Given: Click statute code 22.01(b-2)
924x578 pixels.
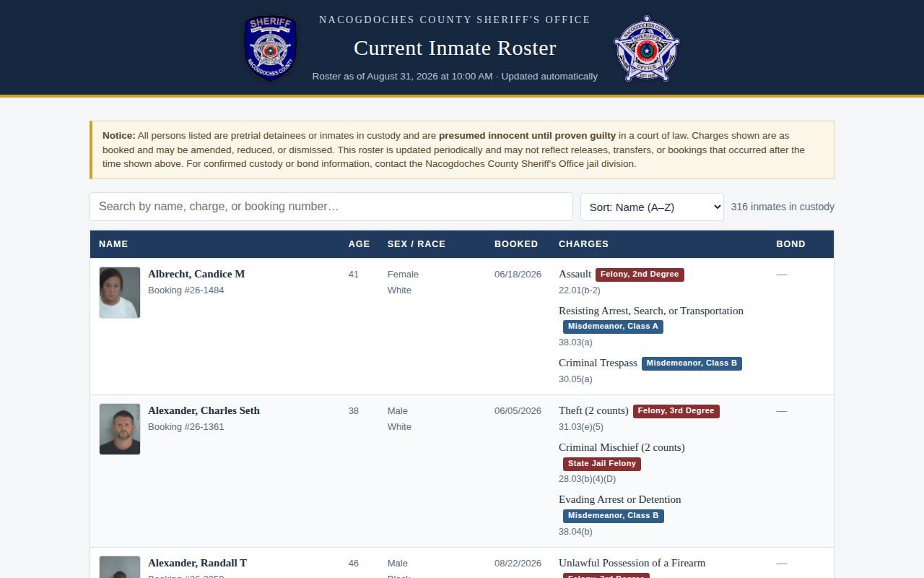Looking at the screenshot, I should coord(579,290).
